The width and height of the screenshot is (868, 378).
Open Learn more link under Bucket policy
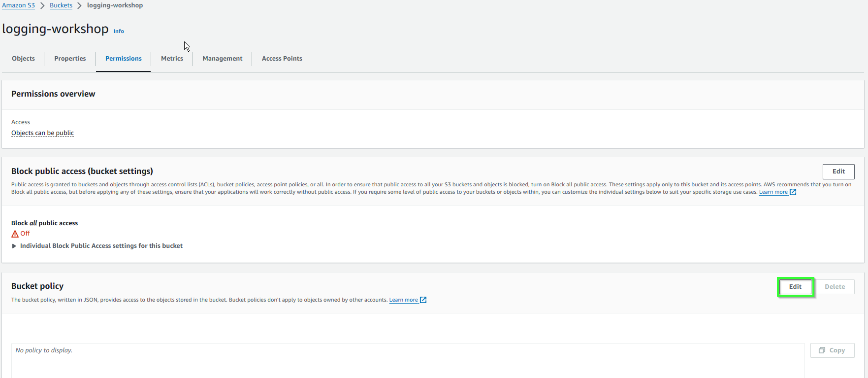pos(403,300)
